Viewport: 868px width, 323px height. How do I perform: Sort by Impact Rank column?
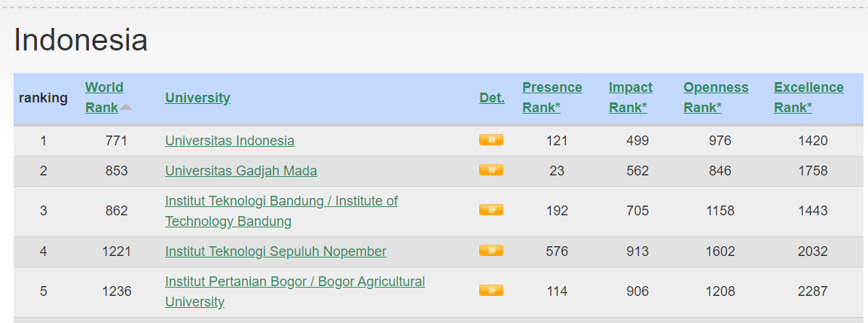[x=631, y=97]
